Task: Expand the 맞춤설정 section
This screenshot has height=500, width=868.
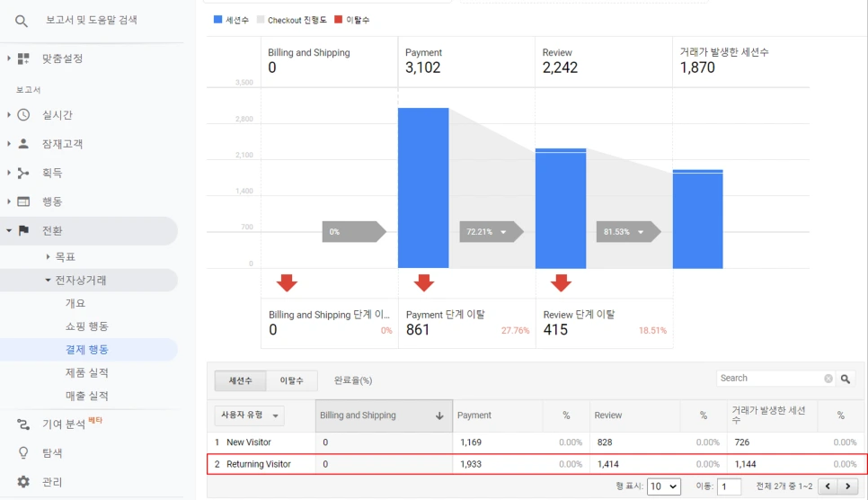Action: click(x=8, y=58)
